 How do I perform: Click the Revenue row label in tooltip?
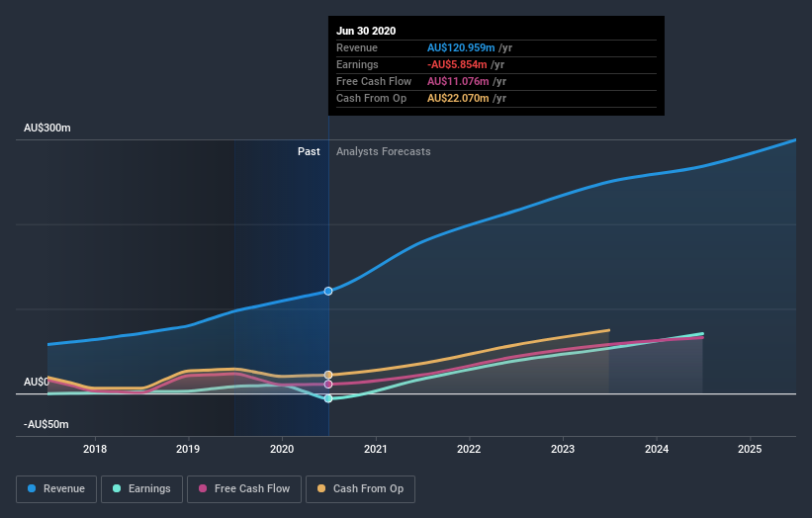tap(357, 47)
